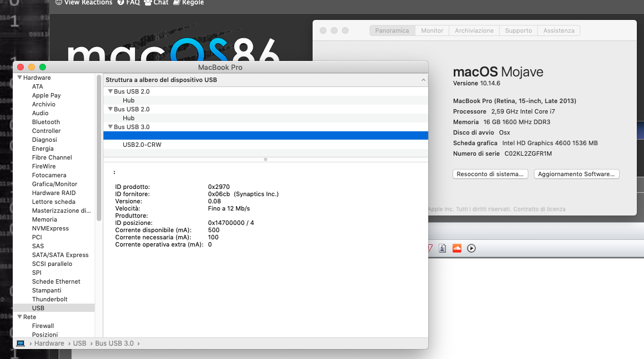Screen dimensions: 644x359
Task: Open Diagnosi in the sidebar
Action: click(44, 140)
